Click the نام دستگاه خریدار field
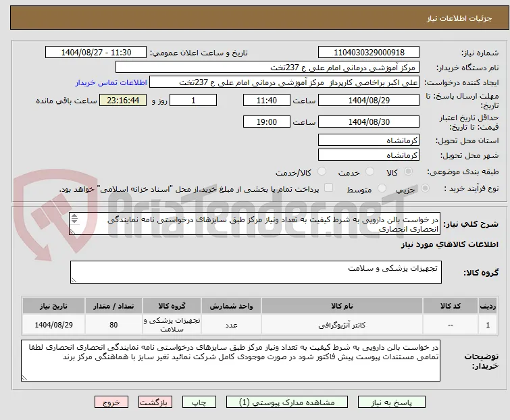This screenshot has height=420, width=510. [x=267, y=68]
